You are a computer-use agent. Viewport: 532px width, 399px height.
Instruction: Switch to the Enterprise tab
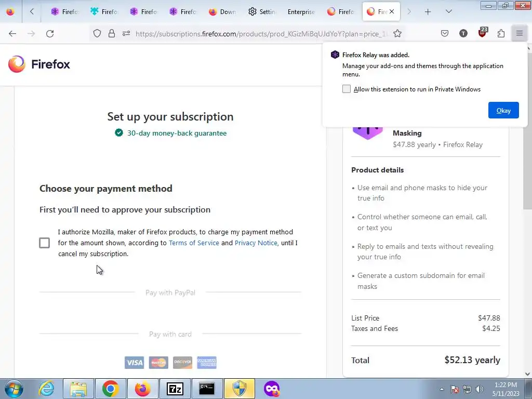click(x=301, y=11)
